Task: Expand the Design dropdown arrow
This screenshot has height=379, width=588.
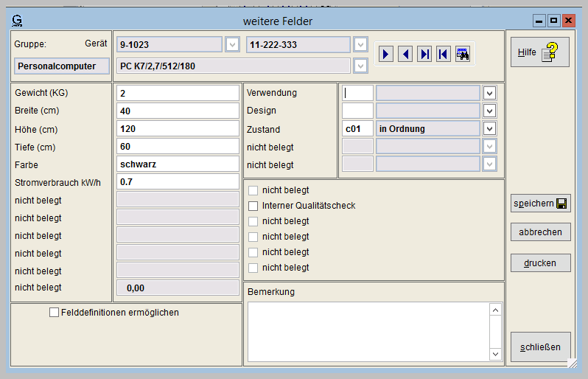Action: (x=489, y=111)
